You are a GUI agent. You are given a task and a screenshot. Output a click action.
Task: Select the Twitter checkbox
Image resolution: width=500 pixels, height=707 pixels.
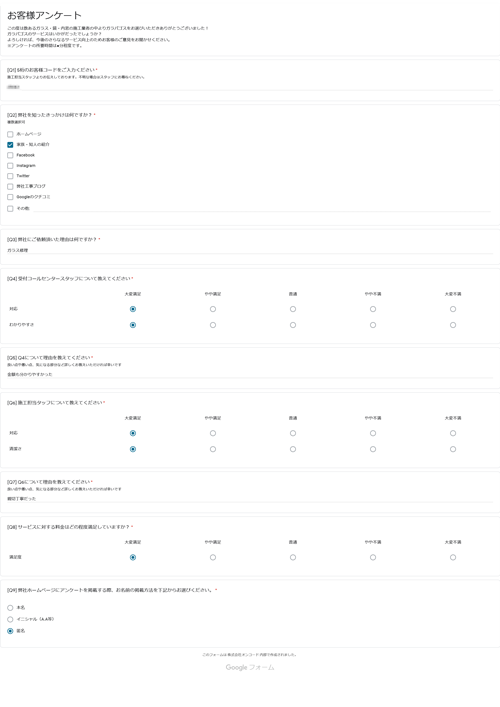[10, 176]
